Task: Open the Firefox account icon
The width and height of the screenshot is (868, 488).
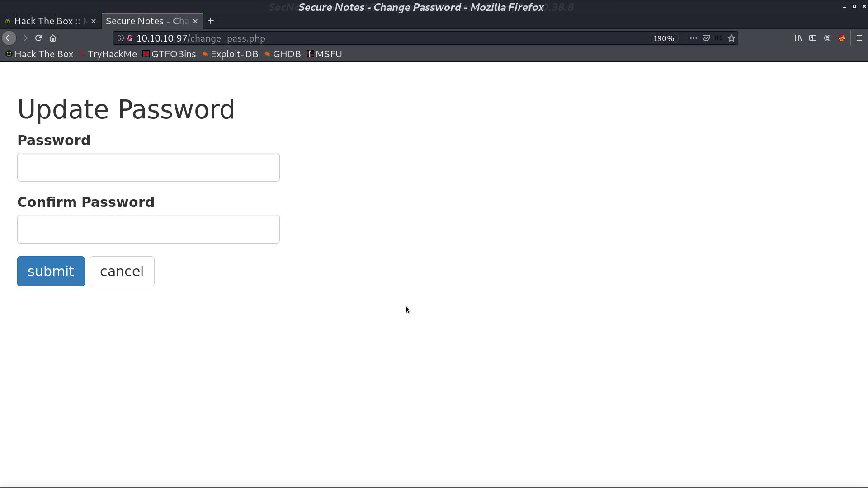Action: 827,38
